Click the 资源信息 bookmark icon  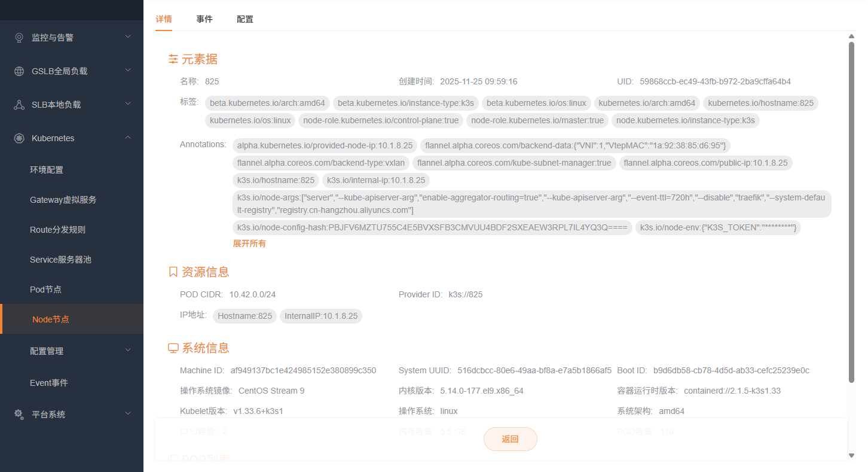[x=173, y=272]
